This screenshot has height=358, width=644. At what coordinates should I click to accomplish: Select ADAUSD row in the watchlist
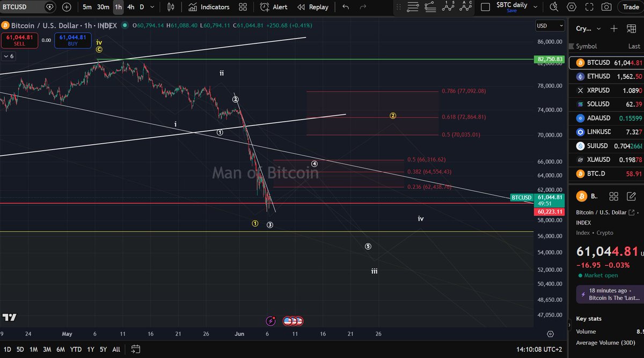[x=606, y=118]
